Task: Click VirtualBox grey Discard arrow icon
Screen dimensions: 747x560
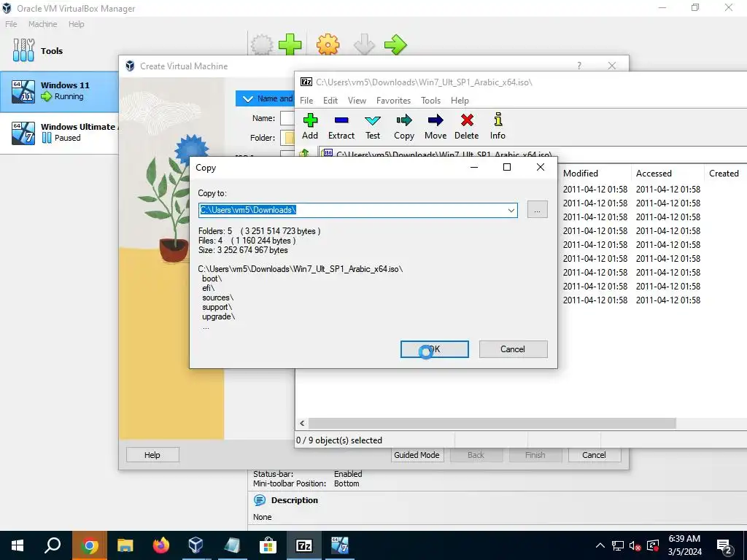Action: coord(364,45)
